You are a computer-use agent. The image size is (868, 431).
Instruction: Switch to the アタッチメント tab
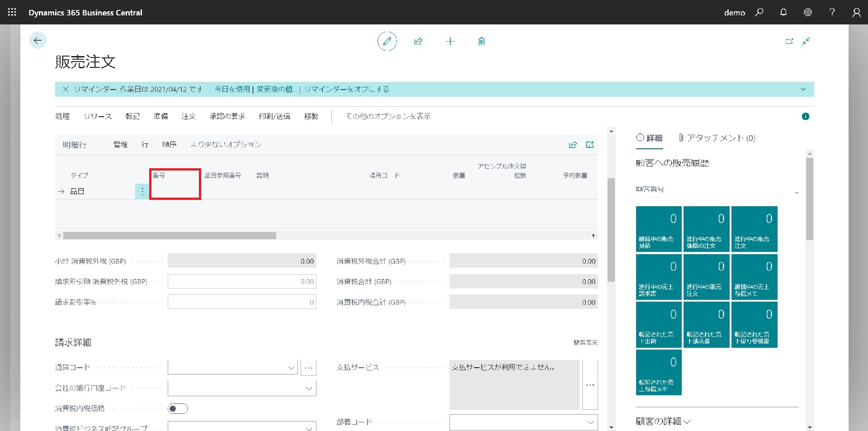[x=717, y=138]
